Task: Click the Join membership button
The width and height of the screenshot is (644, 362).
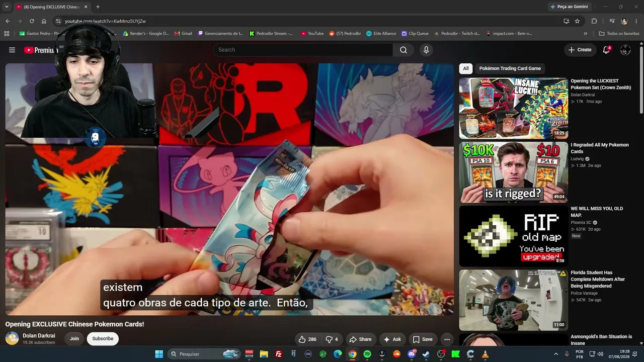Action: click(x=74, y=339)
